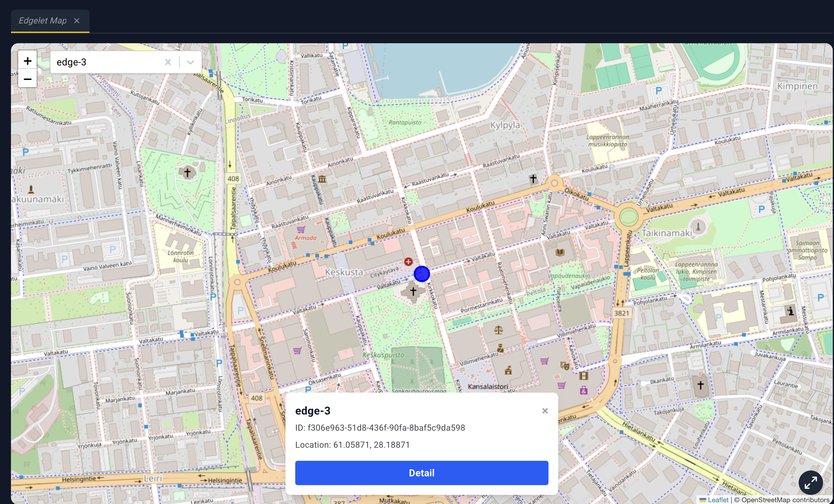Open the edge-3 Detail view
The height and width of the screenshot is (504, 834).
[422, 473]
